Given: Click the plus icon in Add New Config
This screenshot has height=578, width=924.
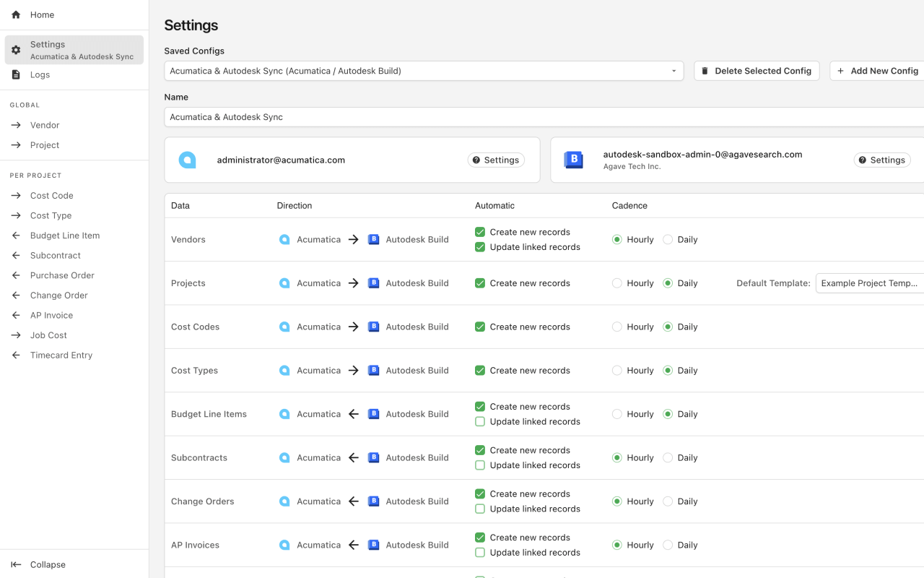Looking at the screenshot, I should click(x=840, y=71).
